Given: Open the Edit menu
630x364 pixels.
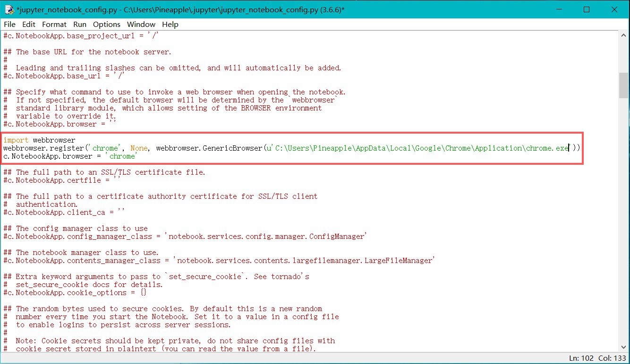Looking at the screenshot, I should 29,24.
